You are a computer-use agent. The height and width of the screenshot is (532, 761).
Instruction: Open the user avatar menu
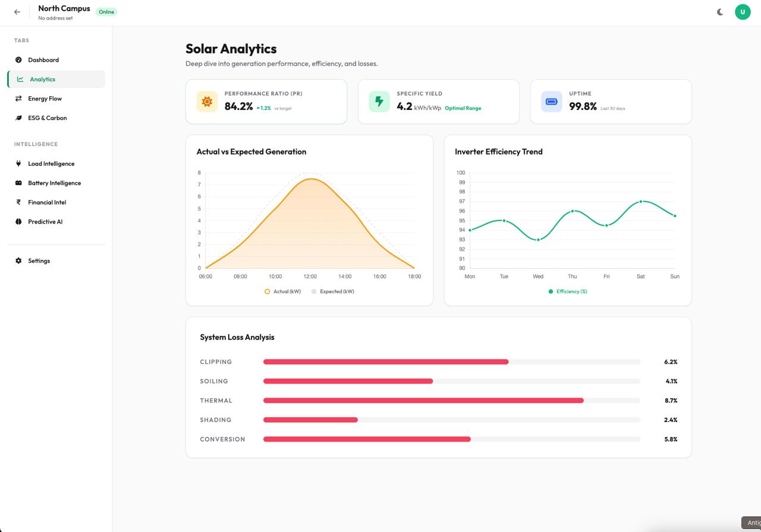pos(743,12)
